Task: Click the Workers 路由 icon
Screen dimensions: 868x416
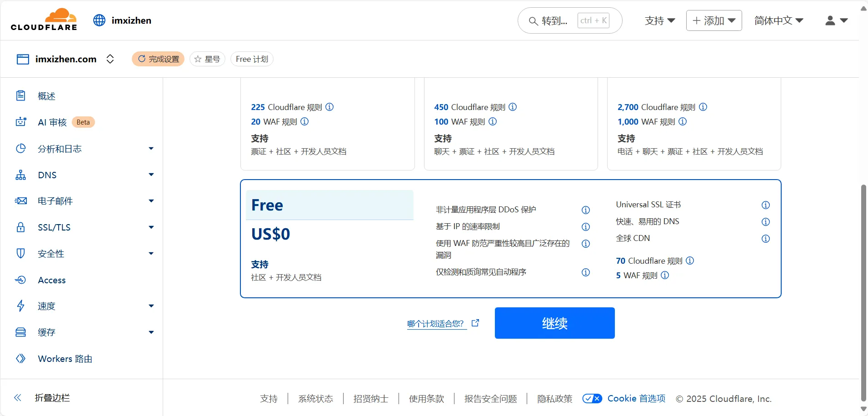Action: pos(21,359)
